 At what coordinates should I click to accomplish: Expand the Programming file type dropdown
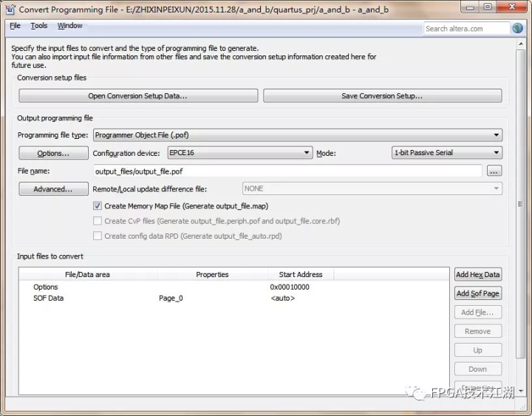298,135
